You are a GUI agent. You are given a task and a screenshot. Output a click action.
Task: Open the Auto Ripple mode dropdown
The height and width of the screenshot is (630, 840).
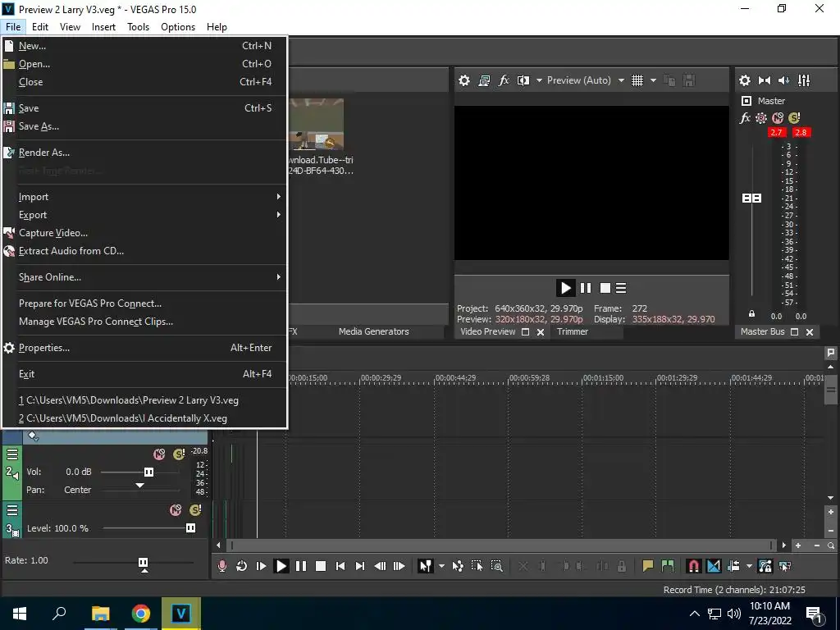749,566
